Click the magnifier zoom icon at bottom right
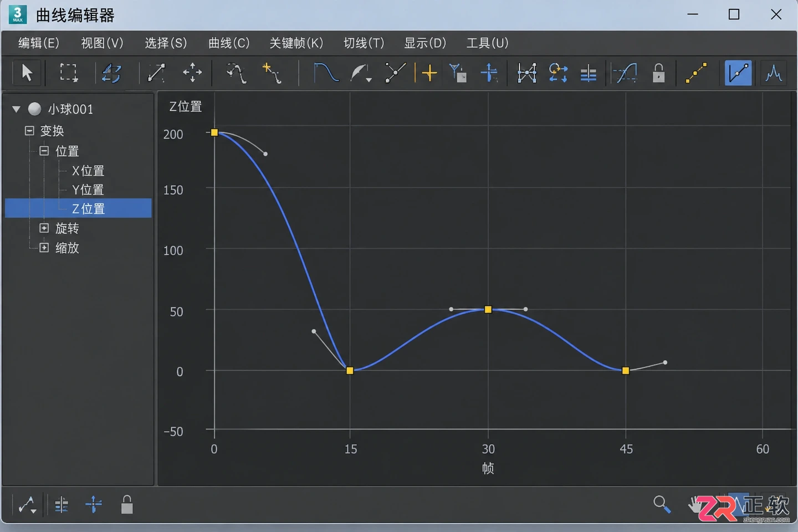 click(x=662, y=504)
